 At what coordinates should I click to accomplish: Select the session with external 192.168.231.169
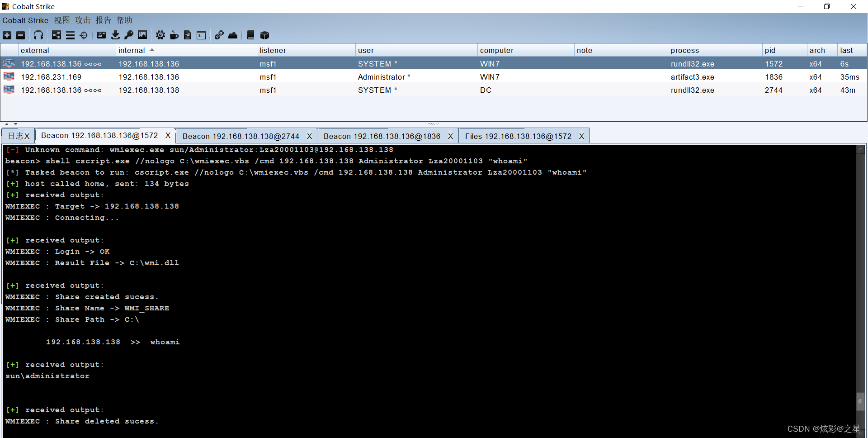(434, 76)
